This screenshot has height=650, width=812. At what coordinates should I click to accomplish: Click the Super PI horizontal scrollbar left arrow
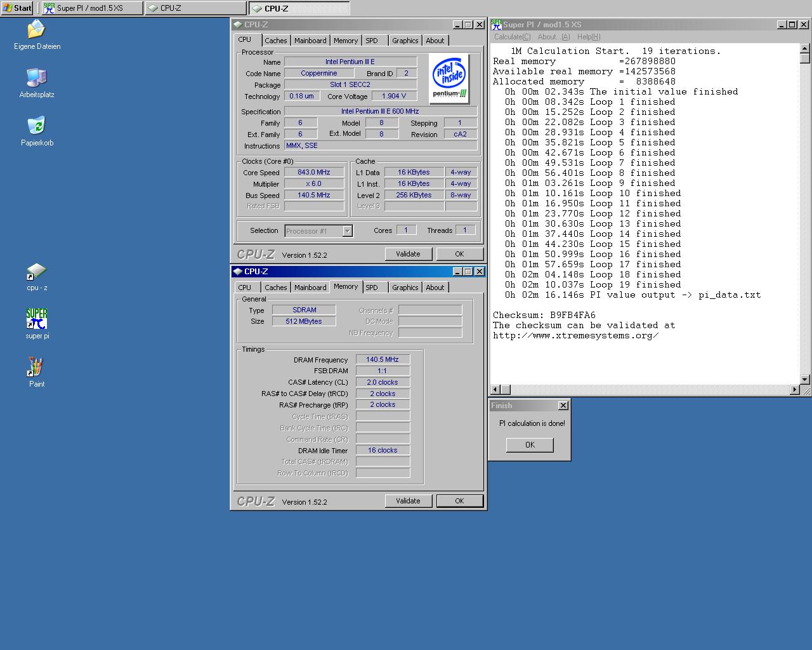point(495,389)
